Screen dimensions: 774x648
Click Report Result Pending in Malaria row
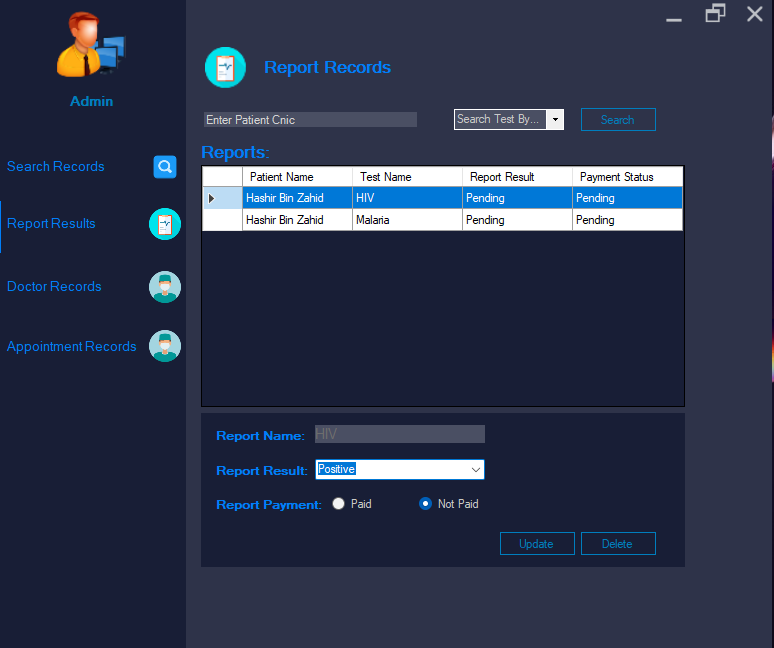pyautogui.click(x=517, y=220)
